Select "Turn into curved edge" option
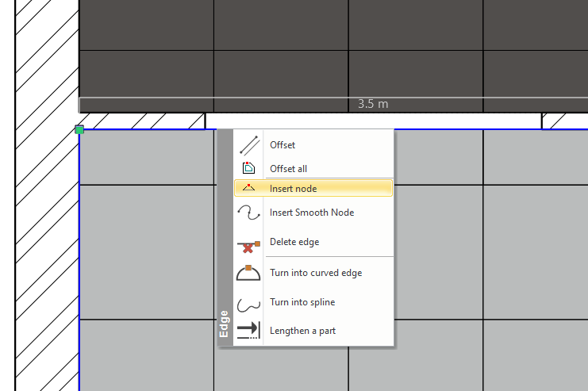This screenshot has width=588, height=391. click(x=315, y=273)
